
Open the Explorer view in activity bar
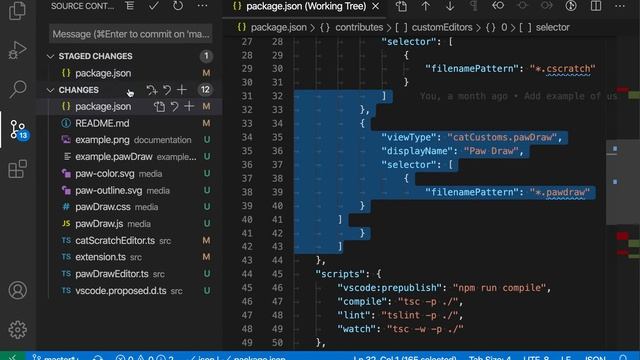(17, 11)
